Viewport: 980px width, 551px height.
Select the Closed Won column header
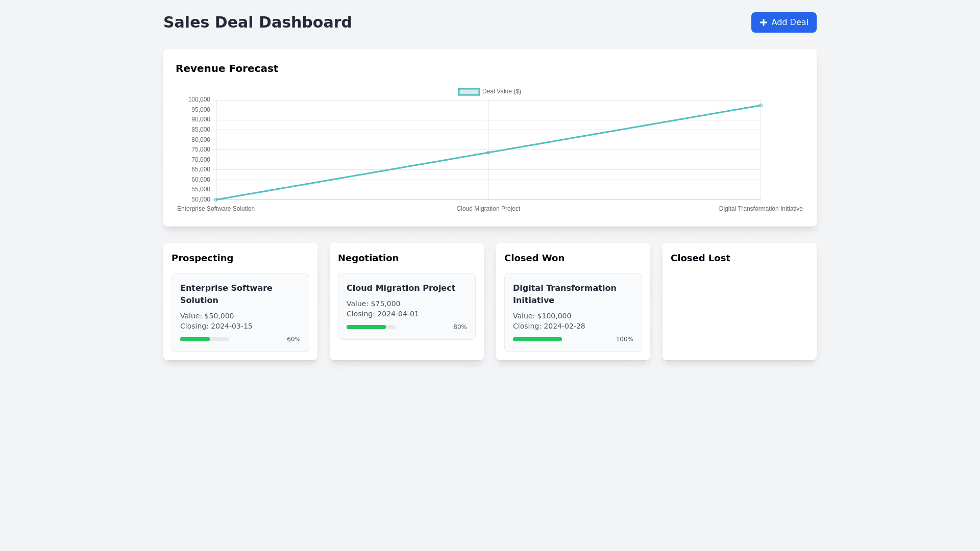534,258
